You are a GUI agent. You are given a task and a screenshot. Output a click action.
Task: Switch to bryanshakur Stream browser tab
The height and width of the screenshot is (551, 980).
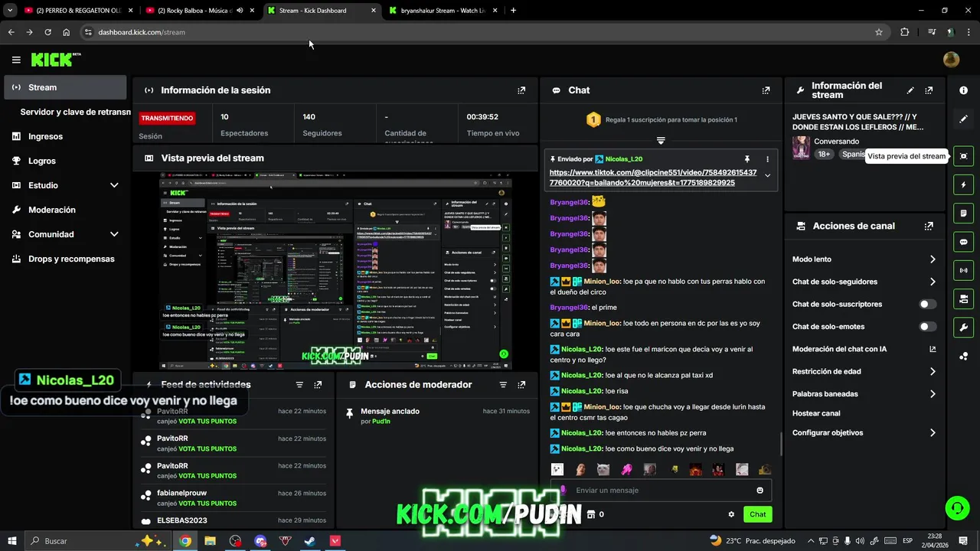click(x=443, y=11)
